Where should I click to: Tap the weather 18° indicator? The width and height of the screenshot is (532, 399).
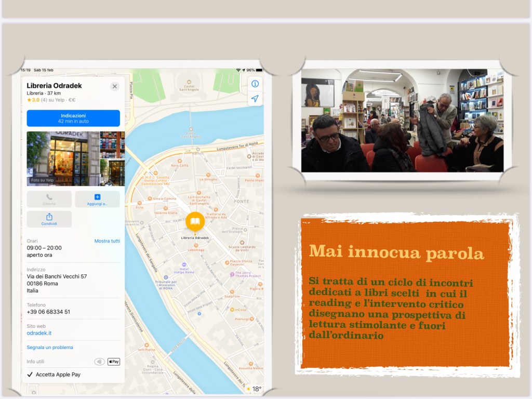[x=254, y=389]
